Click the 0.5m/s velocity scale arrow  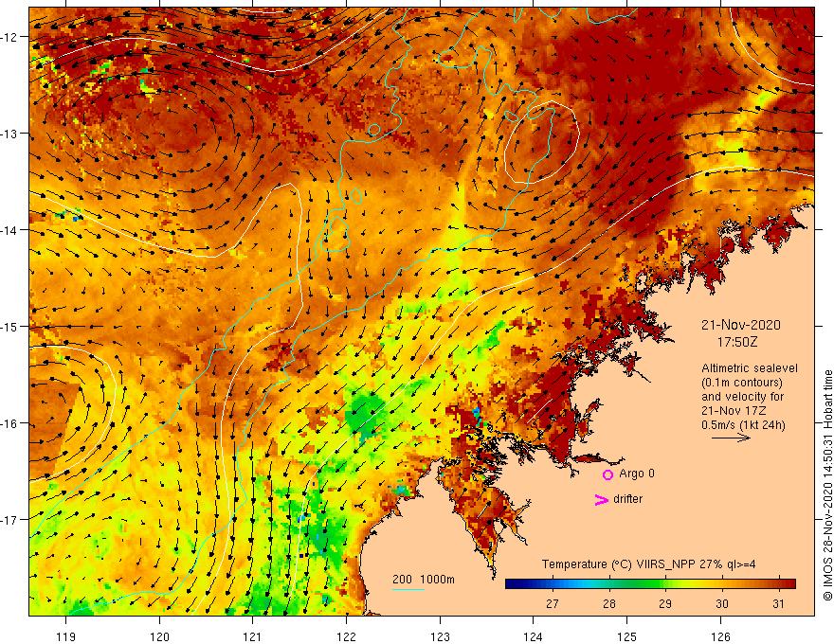pyautogui.click(x=731, y=438)
